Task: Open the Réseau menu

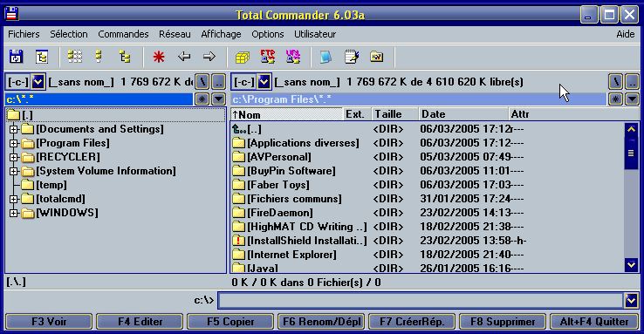Action: pyautogui.click(x=175, y=34)
